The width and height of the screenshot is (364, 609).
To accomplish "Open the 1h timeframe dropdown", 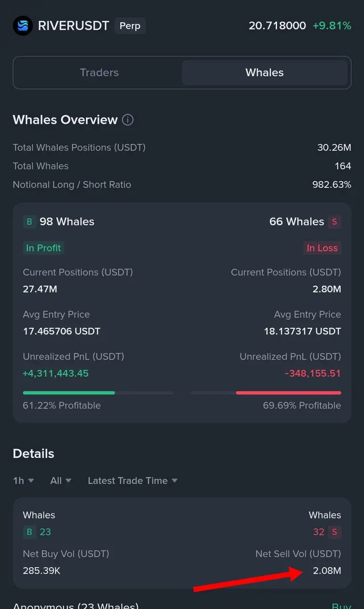I will (x=23, y=481).
